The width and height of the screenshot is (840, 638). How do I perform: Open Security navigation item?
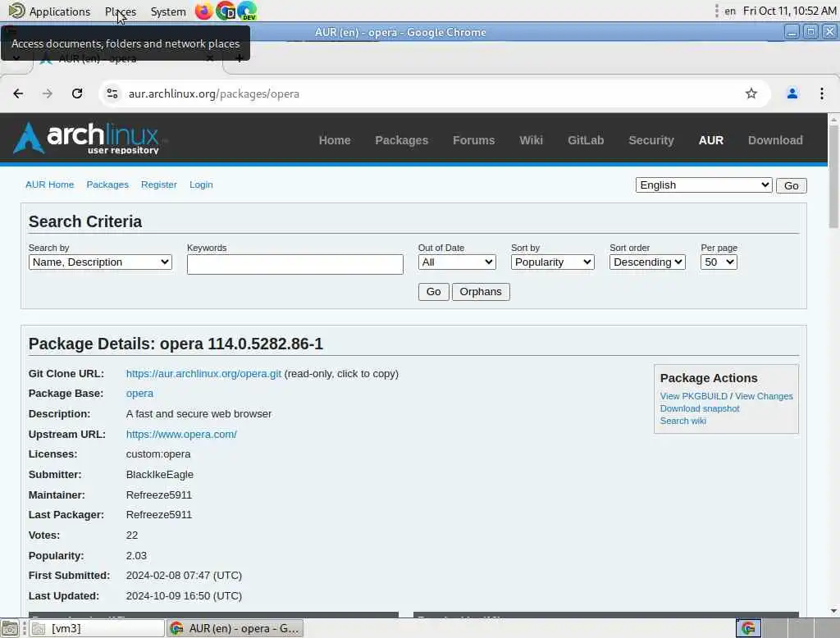point(651,140)
